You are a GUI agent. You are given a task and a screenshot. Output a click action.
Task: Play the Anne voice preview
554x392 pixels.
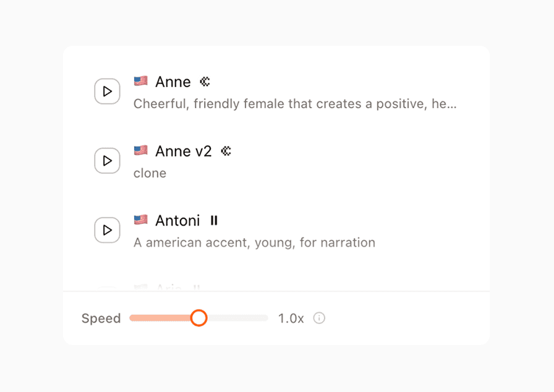(107, 91)
